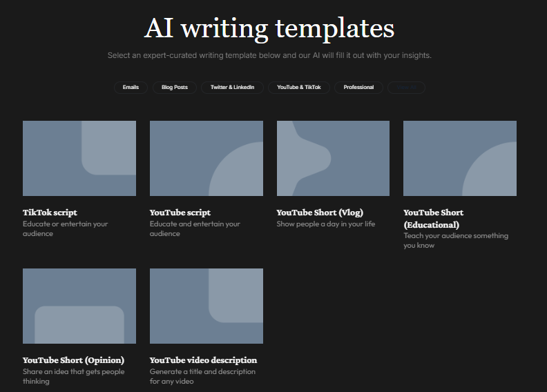Open the YouTube Short (Opinion) thumbnail
547x392 pixels.
pyautogui.click(x=79, y=306)
